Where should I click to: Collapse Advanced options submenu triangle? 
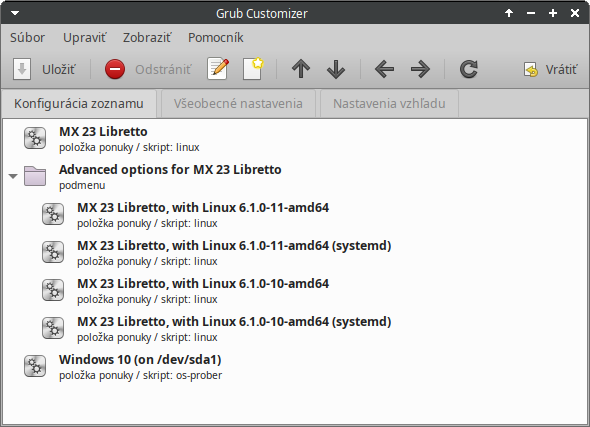pos(13,176)
